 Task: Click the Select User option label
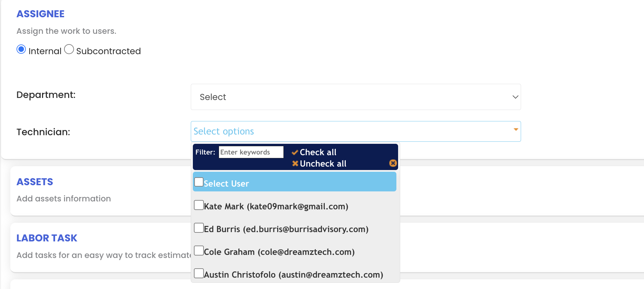[226, 183]
